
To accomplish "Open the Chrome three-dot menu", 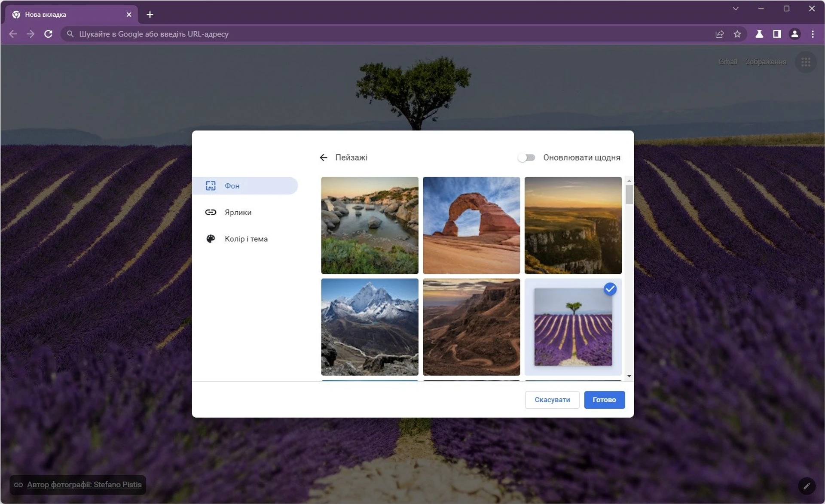I will point(813,34).
